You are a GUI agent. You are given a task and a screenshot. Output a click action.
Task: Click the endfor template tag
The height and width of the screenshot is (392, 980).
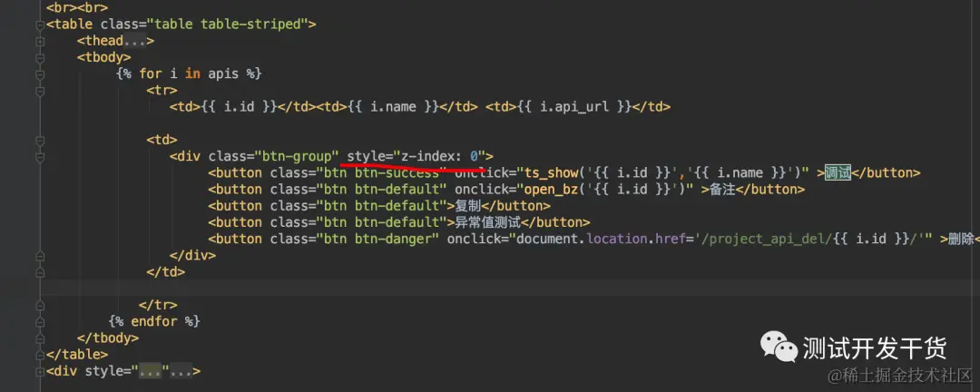[x=153, y=322]
